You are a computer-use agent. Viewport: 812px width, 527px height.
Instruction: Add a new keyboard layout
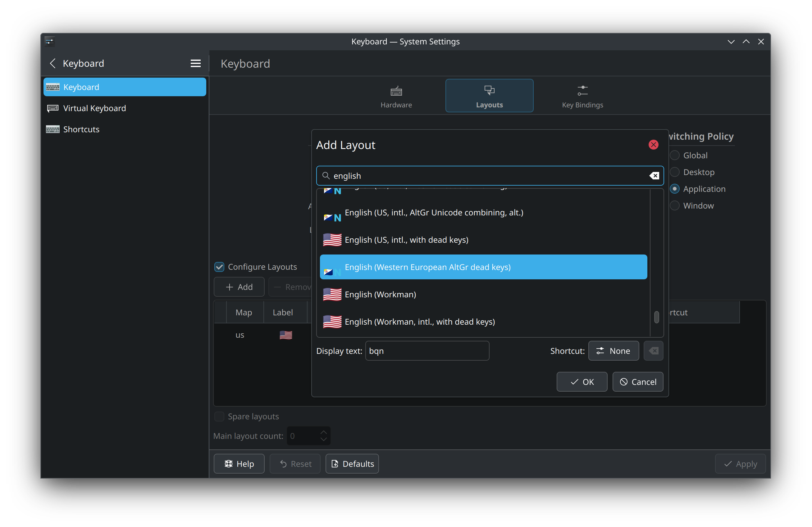tap(239, 287)
